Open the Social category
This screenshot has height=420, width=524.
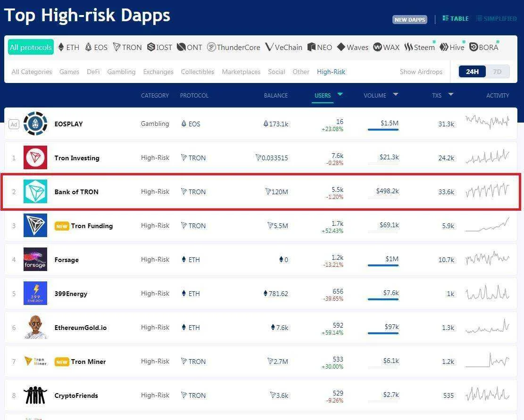click(276, 72)
